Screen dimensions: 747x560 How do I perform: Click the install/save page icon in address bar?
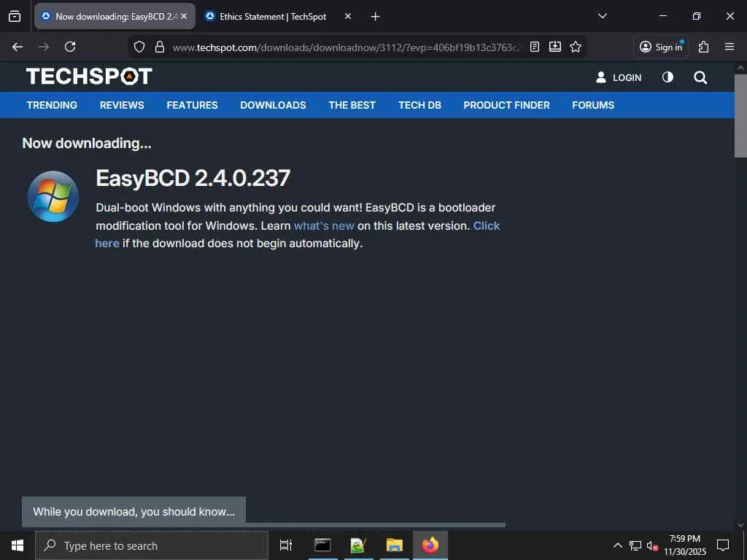click(x=555, y=47)
